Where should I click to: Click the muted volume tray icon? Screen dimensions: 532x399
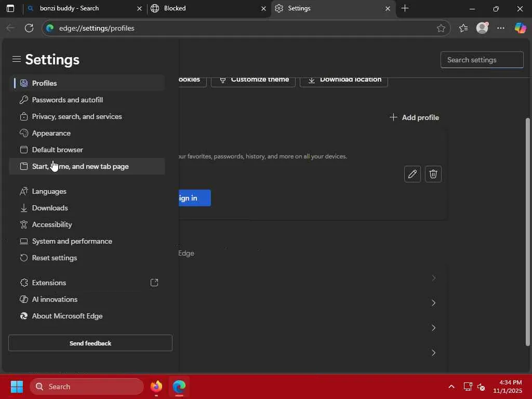pyautogui.click(x=481, y=387)
